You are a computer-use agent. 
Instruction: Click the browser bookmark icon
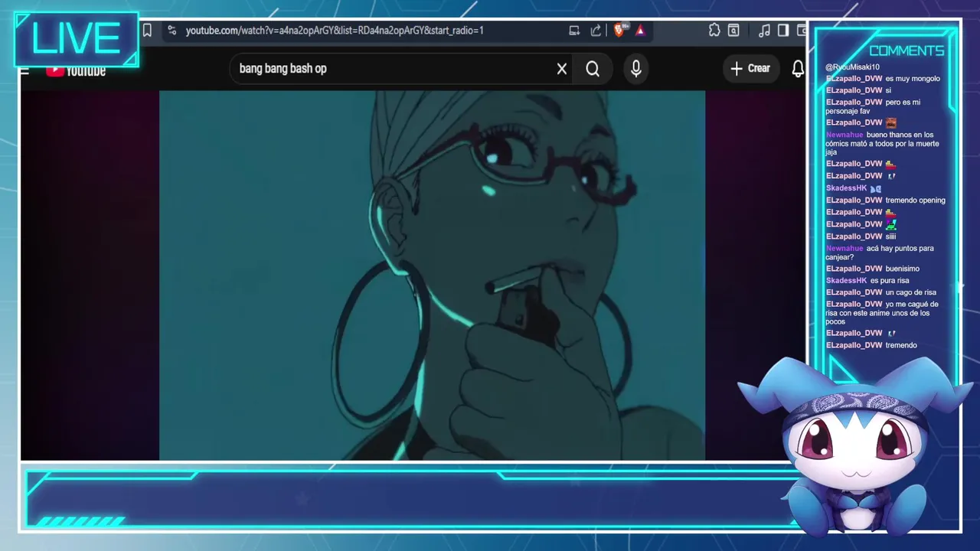point(147,31)
